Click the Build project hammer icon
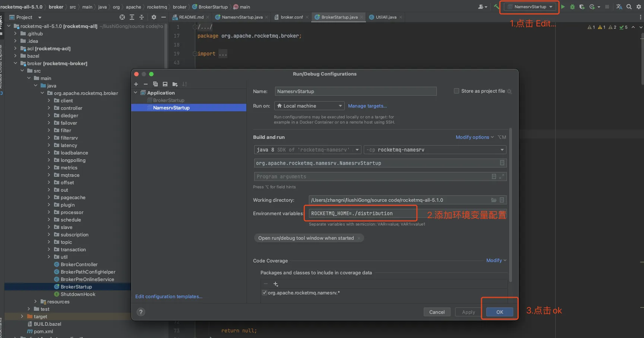Viewport: 644px width, 338px height. pos(496,7)
